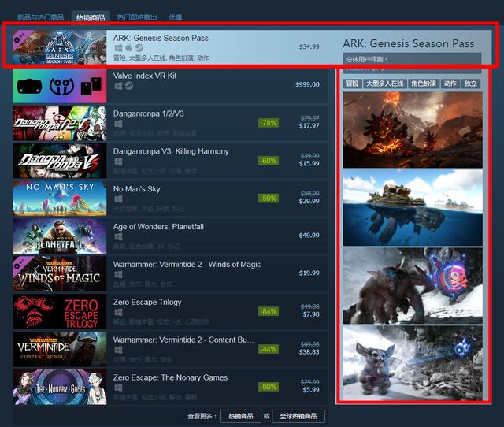The image size is (504, 427).
Task: Click Windows icon under Valve Index VR Kit
Action: (x=118, y=86)
